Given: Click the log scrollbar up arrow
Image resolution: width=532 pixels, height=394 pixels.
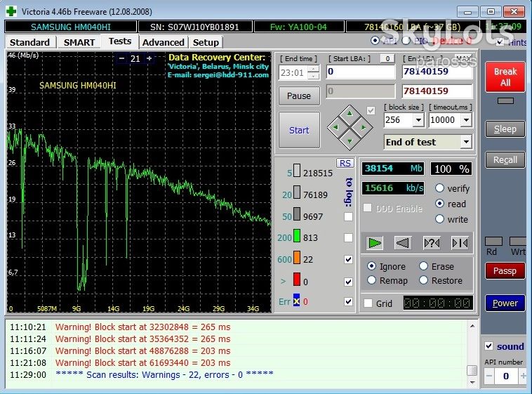Looking at the screenshot, I should pos(472,326).
